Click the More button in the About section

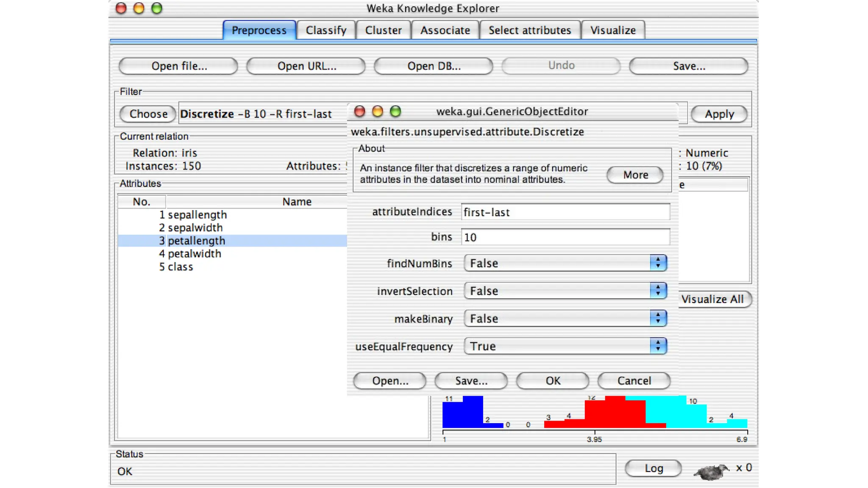tap(635, 175)
